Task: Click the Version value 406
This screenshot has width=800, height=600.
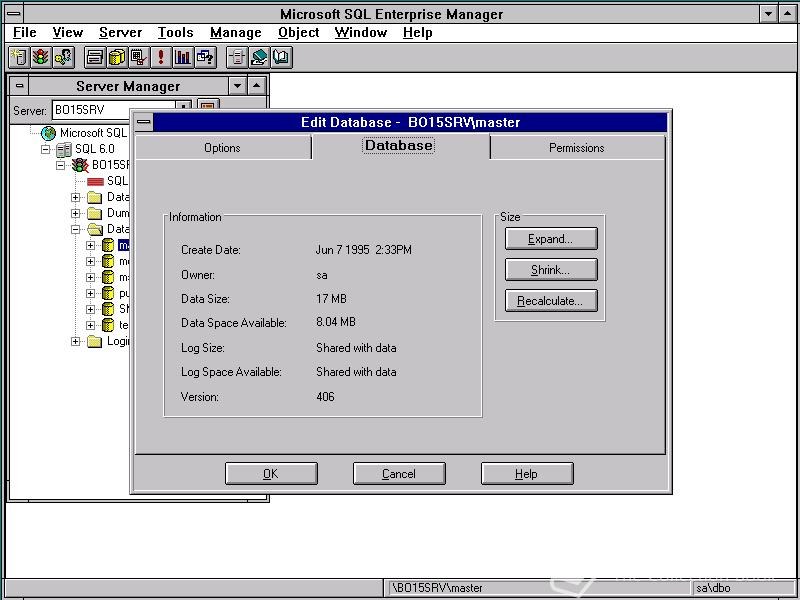Action: (x=326, y=397)
